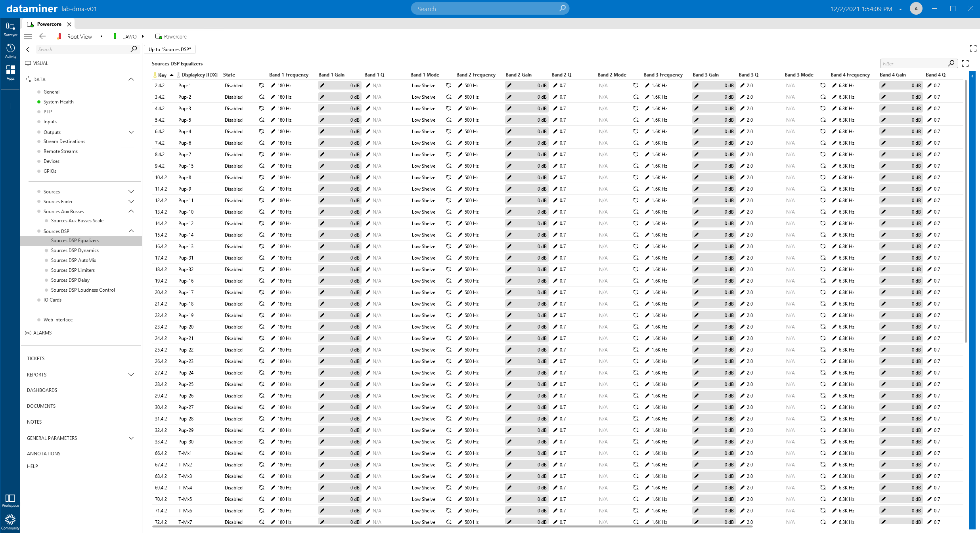Open Root View breadcrumb dropdown arrow
This screenshot has width=980, height=533.
pos(101,36)
